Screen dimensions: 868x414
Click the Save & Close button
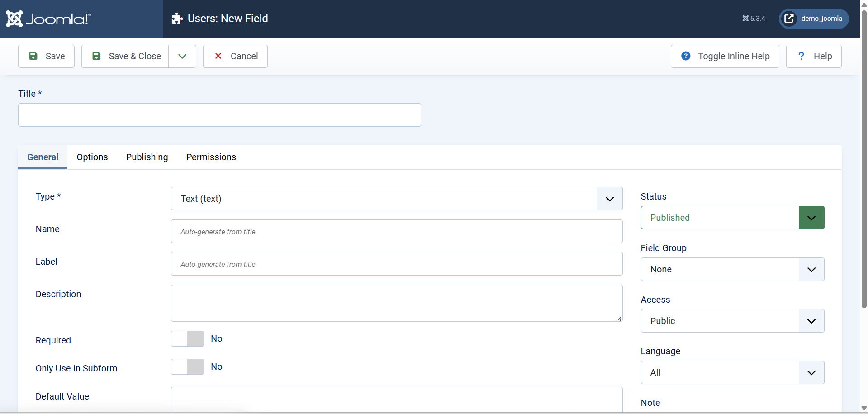[x=126, y=56]
